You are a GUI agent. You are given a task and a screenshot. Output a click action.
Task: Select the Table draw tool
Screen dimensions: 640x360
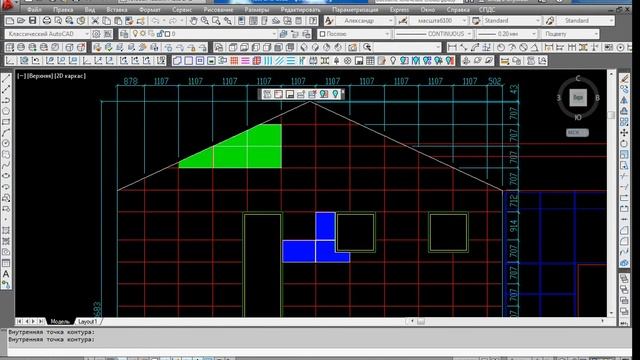point(6,263)
